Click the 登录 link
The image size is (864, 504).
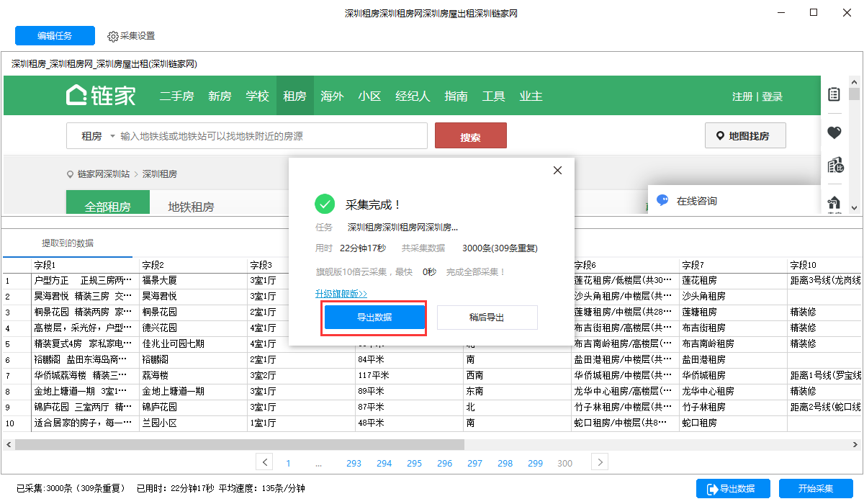pyautogui.click(x=772, y=96)
